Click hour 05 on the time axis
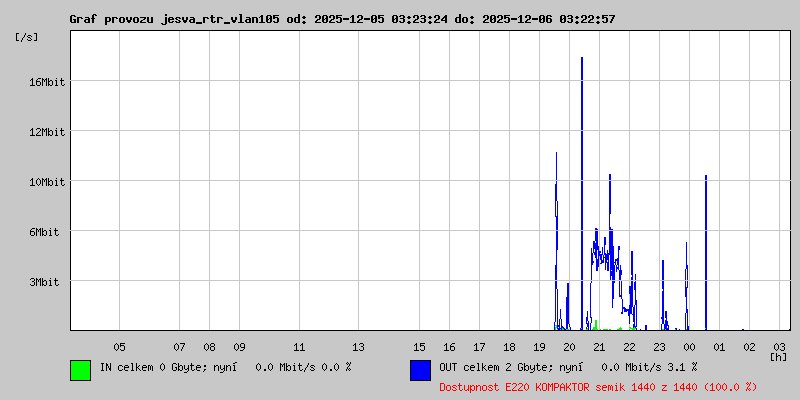 [x=119, y=346]
